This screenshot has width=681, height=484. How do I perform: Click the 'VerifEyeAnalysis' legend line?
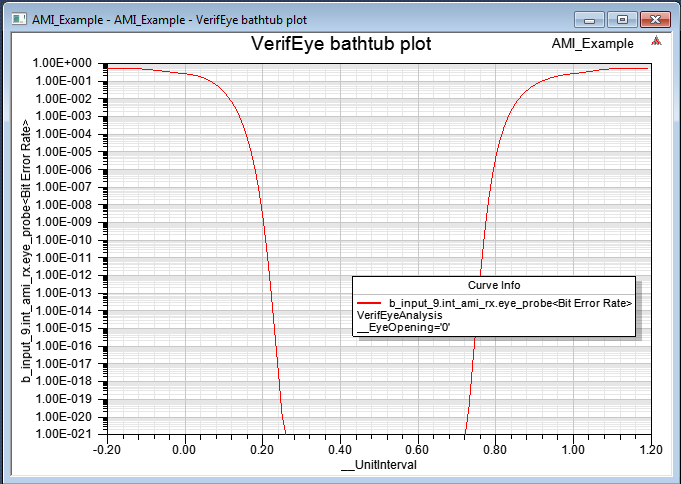400,315
